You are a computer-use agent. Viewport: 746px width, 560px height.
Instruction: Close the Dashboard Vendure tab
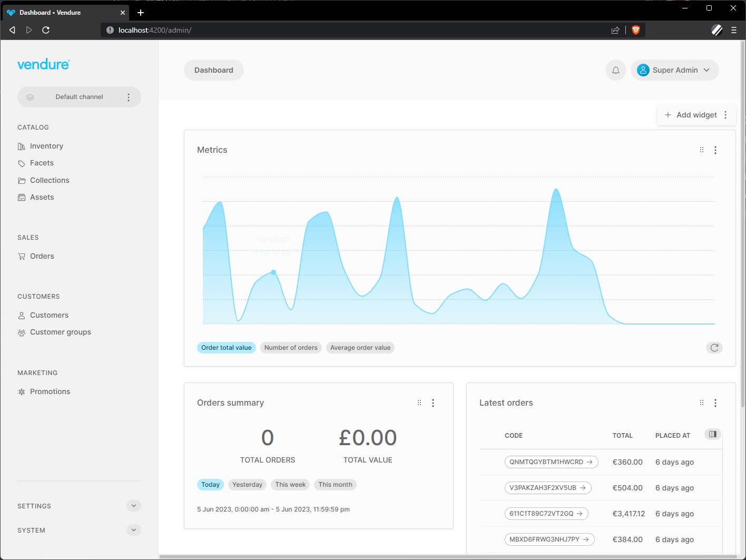click(x=123, y=13)
